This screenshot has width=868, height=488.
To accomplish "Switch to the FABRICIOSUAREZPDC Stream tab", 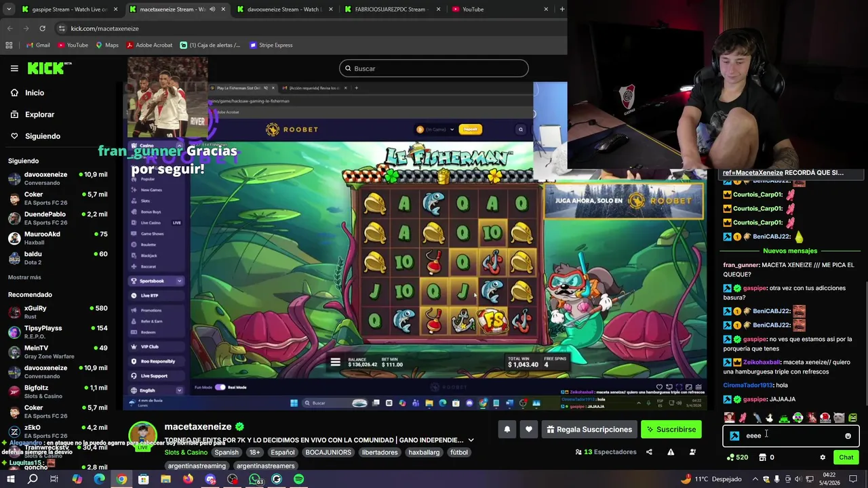I will tap(391, 9).
